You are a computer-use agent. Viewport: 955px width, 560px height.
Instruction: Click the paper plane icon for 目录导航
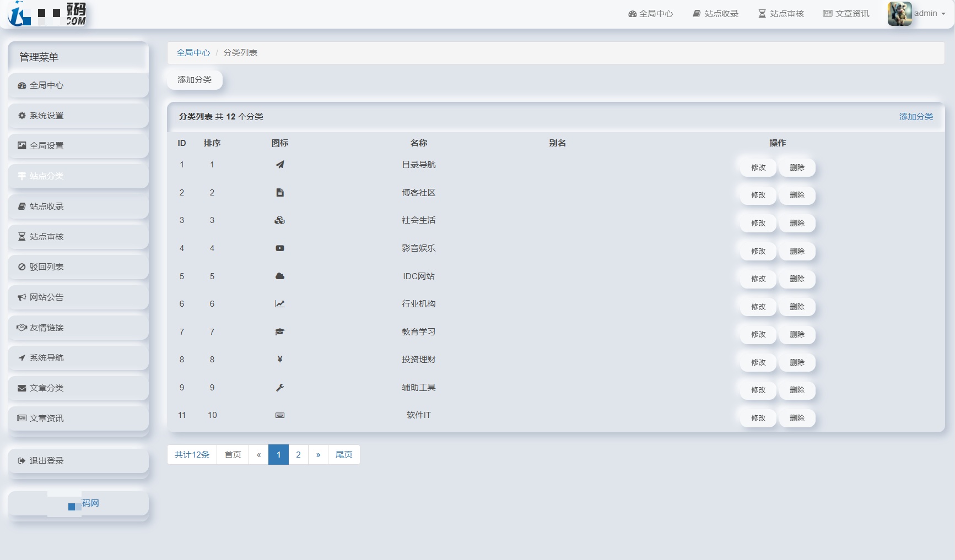point(280,165)
